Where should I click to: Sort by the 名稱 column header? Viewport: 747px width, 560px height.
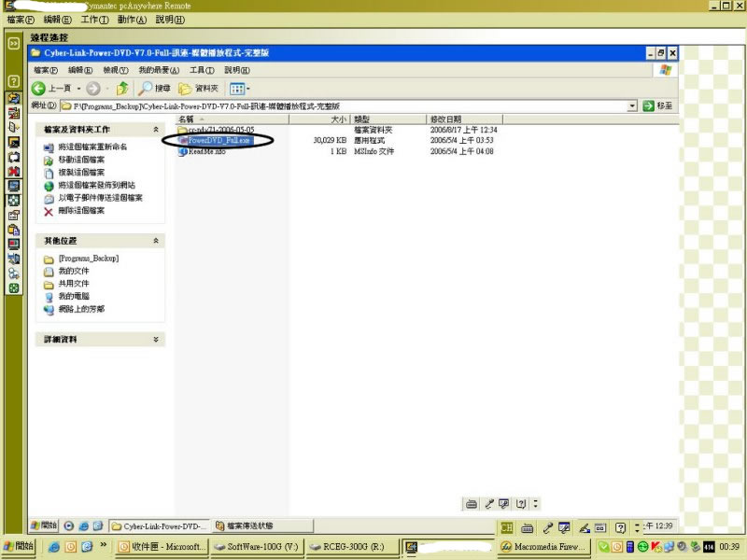click(232, 119)
